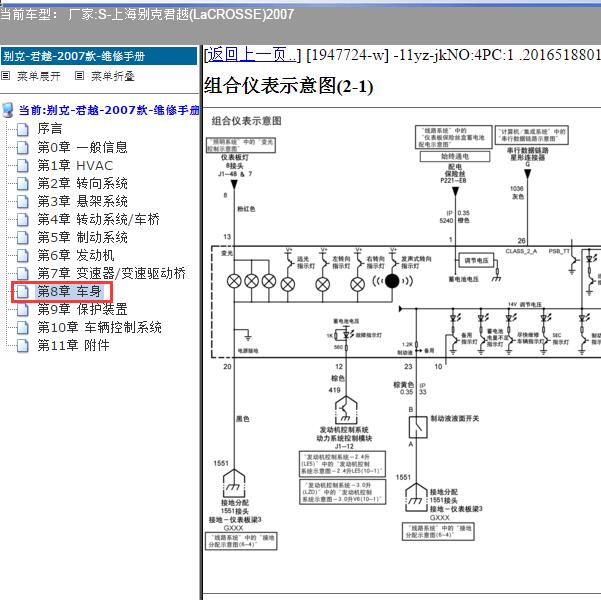Click the page icon beside 第10章
This screenshot has height=600, width=601.
(23, 328)
